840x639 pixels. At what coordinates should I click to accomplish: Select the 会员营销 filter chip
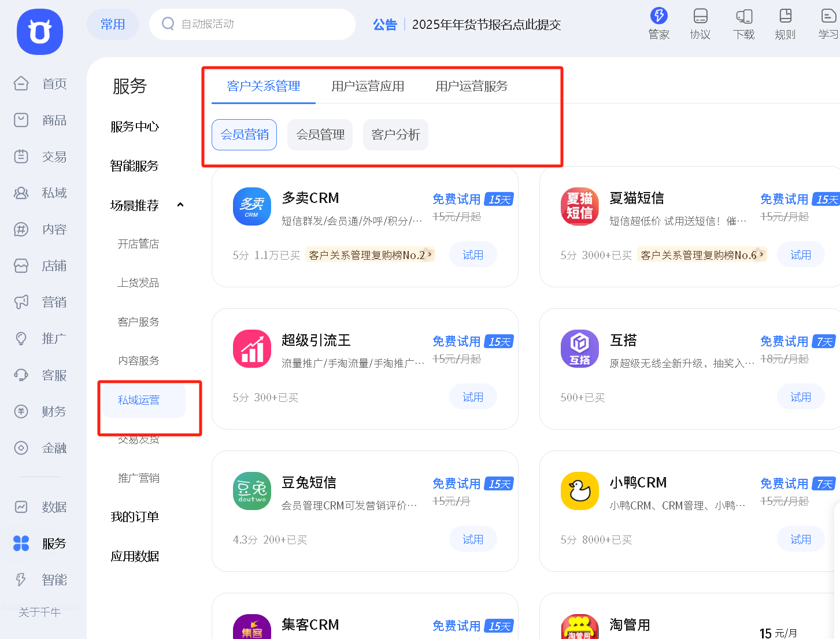[x=245, y=135]
